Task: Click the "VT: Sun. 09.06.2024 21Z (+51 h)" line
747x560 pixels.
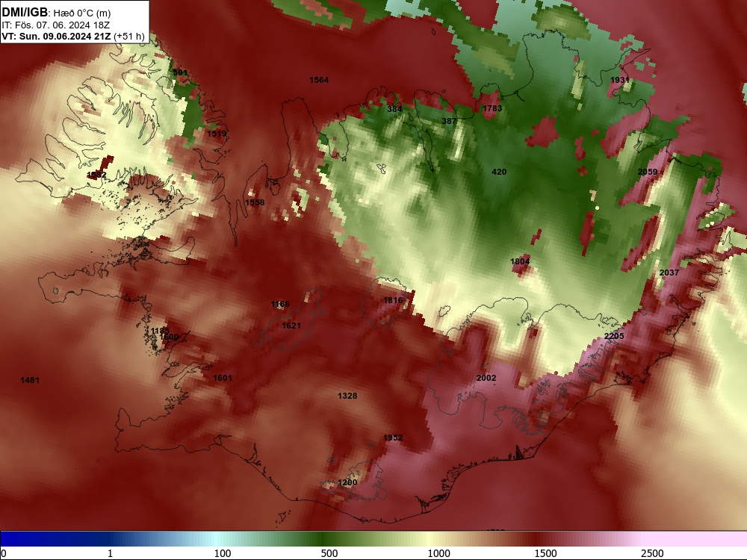Action: coord(73,36)
